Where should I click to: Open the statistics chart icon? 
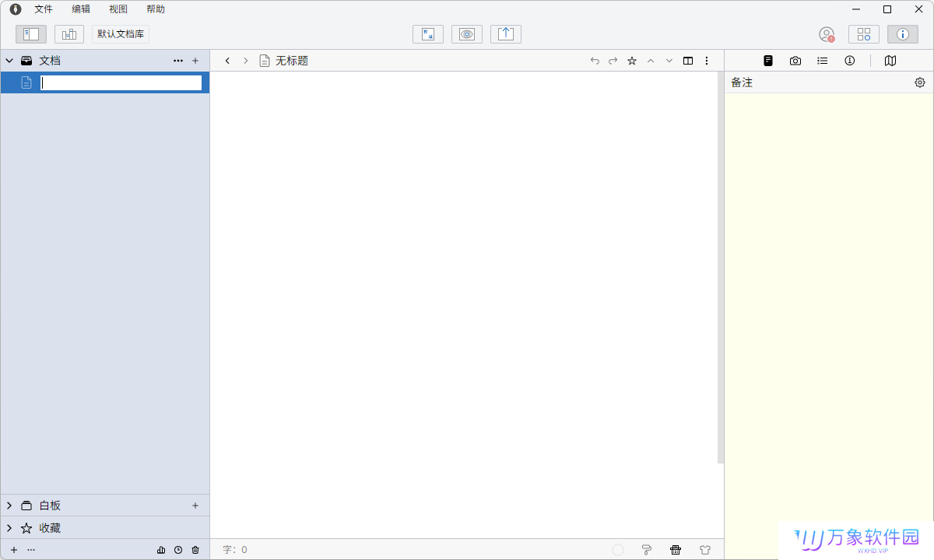coord(161,550)
